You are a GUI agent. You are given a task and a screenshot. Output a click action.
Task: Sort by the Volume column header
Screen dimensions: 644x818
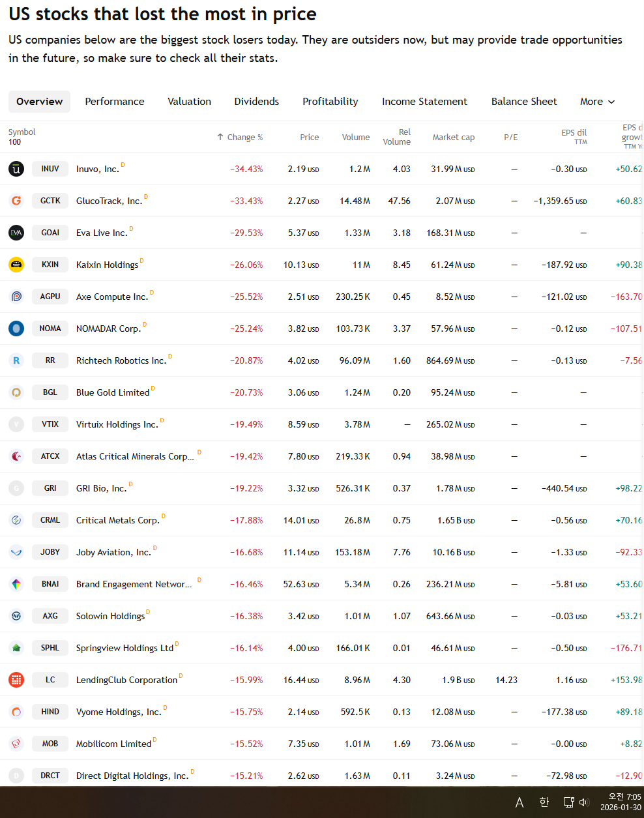pos(356,138)
